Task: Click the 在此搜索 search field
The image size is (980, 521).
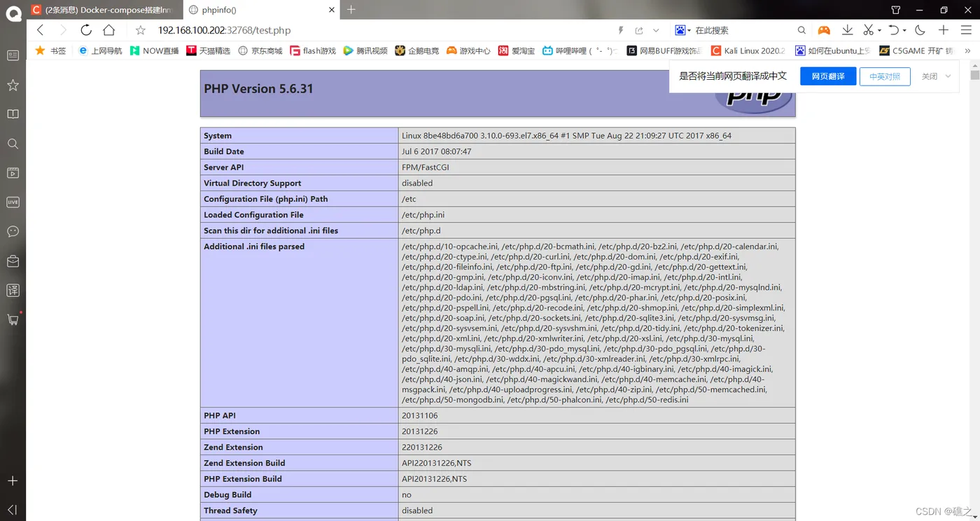Action: point(742,30)
